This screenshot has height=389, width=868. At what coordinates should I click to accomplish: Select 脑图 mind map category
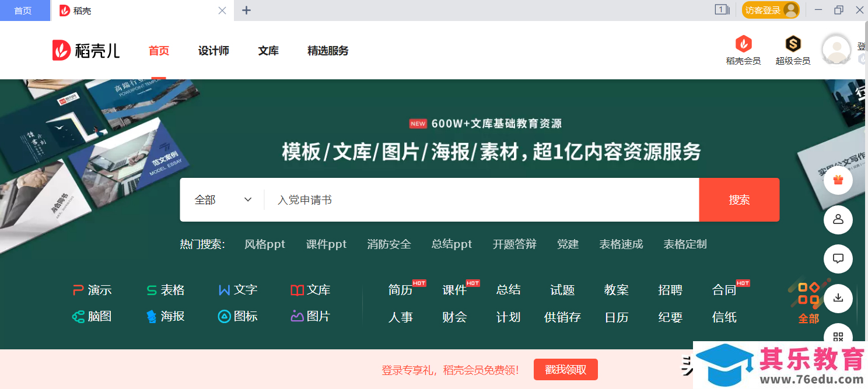tap(92, 317)
